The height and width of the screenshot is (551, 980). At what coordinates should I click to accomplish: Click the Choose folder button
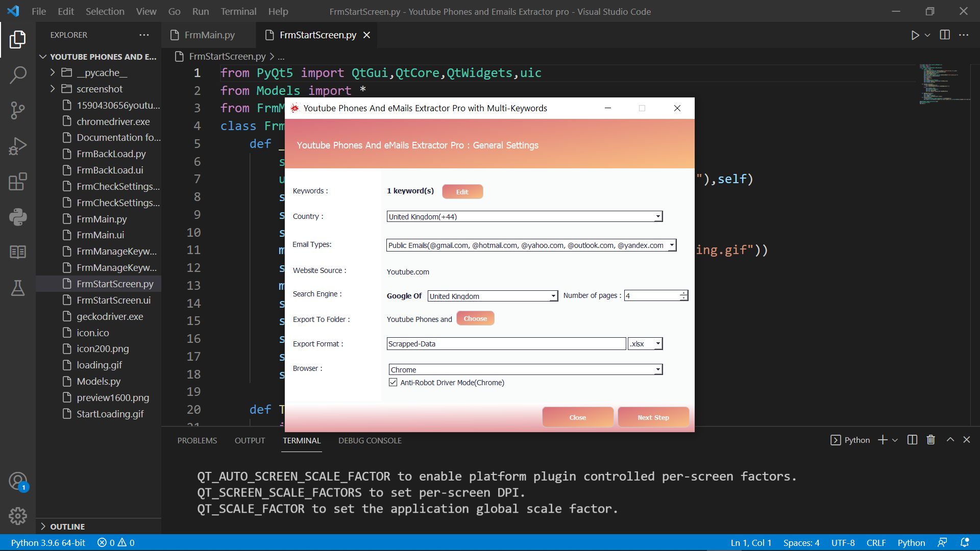click(x=475, y=318)
